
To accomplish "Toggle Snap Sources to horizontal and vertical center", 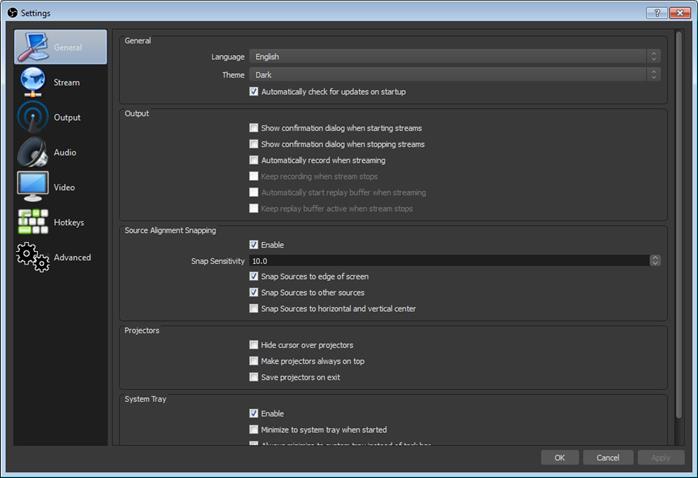I will (254, 309).
